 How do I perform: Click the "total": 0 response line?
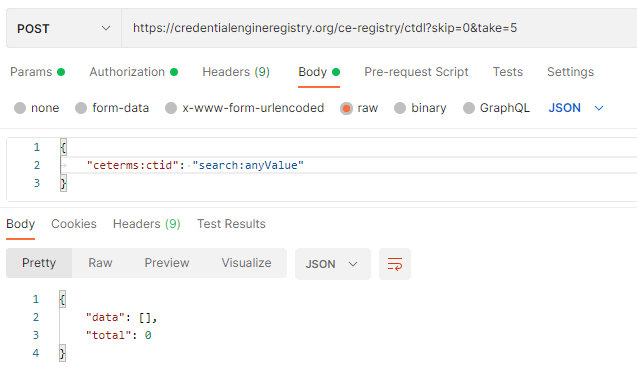118,335
